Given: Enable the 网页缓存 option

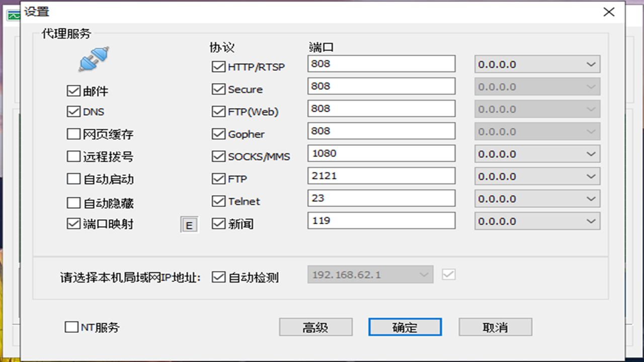Looking at the screenshot, I should pos(73,134).
